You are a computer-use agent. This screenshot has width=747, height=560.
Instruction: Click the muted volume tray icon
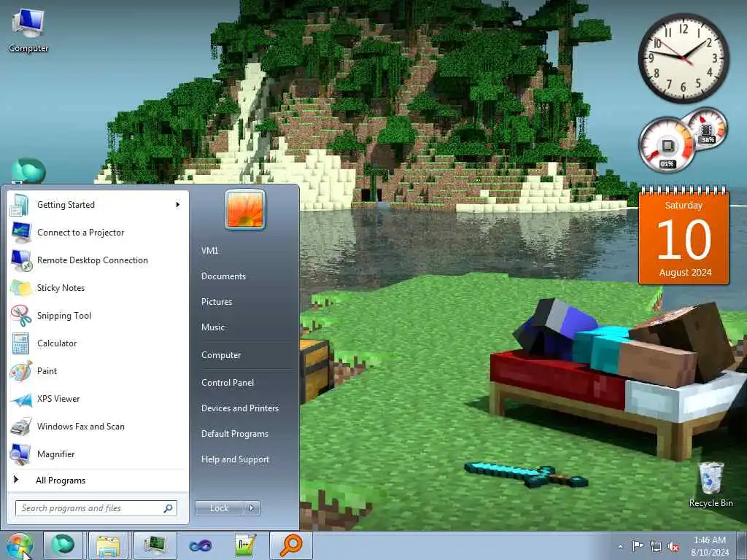pyautogui.click(x=673, y=547)
